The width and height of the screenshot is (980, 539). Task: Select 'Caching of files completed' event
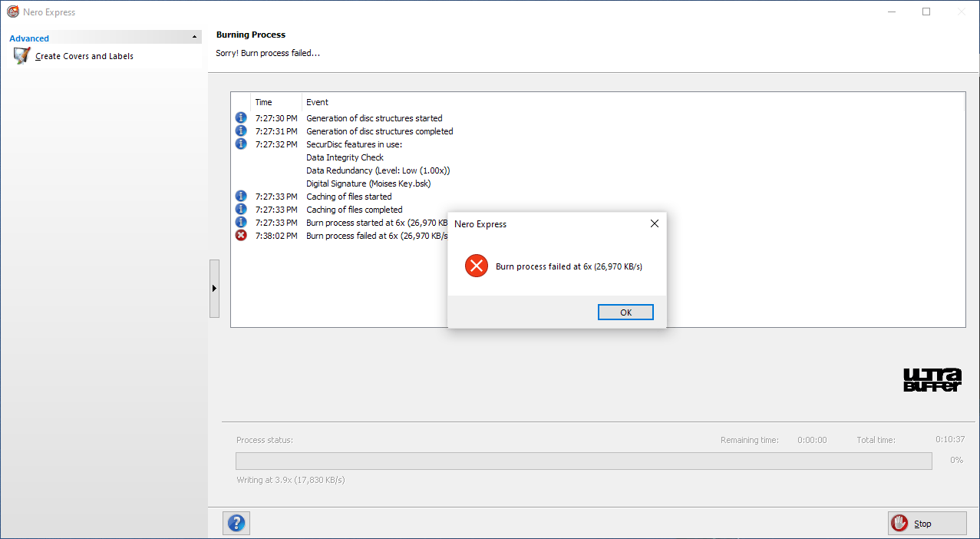pyautogui.click(x=355, y=210)
